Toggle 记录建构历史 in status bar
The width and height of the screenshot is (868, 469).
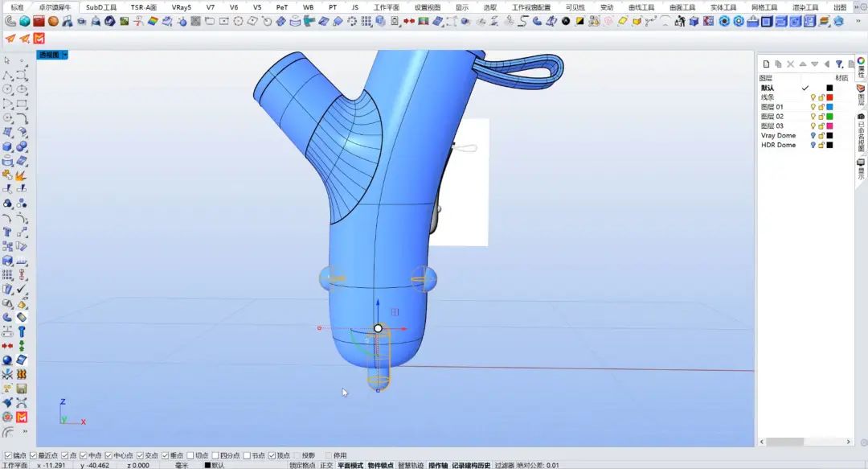[x=470, y=465]
